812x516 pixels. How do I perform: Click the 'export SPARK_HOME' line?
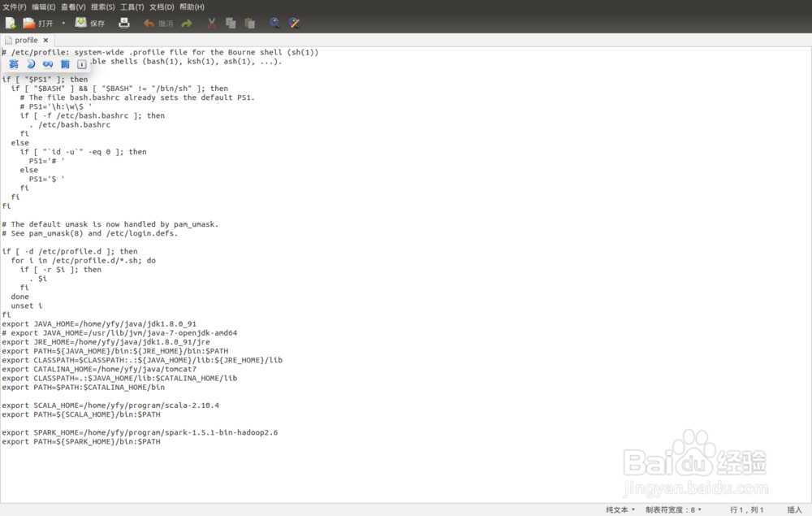coord(140,432)
